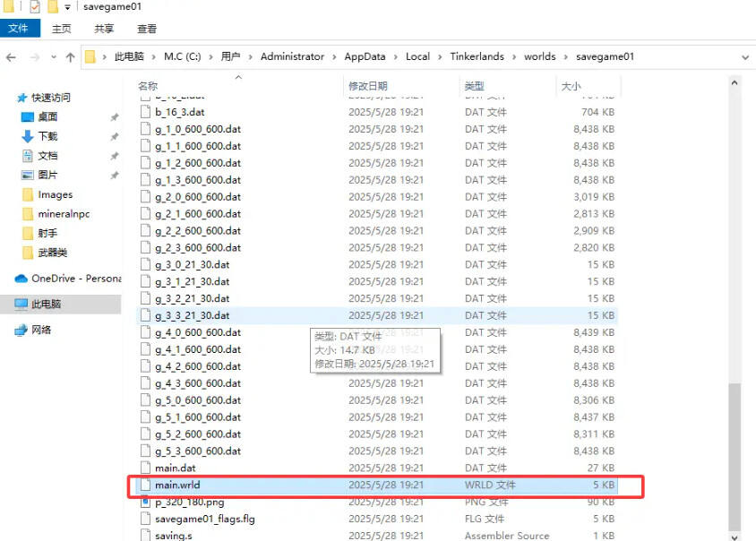Click the Desktop folder in Quick access
The width and height of the screenshot is (756, 541).
point(47,116)
